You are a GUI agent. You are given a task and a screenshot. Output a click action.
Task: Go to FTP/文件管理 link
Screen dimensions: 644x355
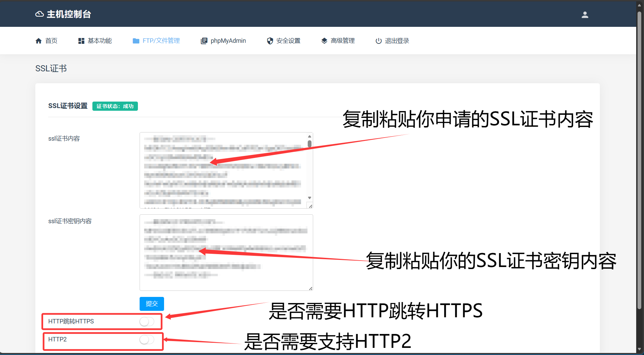(161, 41)
